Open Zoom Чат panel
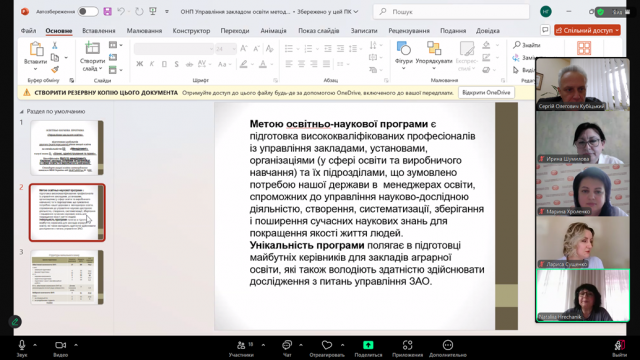640x360 pixels. coord(287,348)
